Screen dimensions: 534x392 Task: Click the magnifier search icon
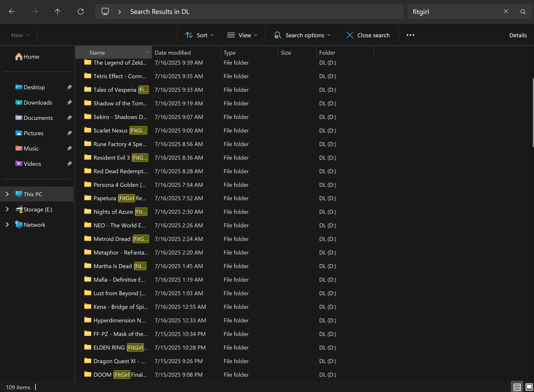pyautogui.click(x=523, y=12)
